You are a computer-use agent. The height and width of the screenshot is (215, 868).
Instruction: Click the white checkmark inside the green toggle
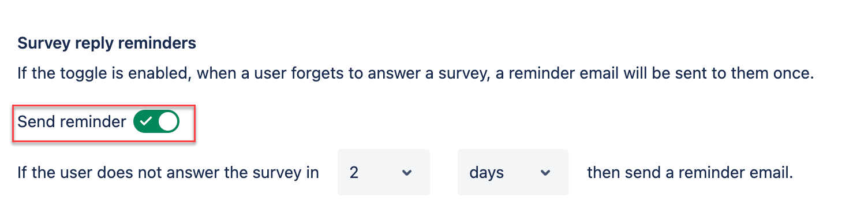[x=146, y=122]
